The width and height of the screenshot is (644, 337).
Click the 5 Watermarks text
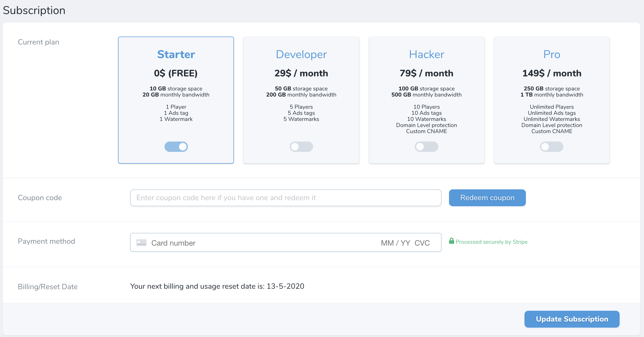point(301,119)
